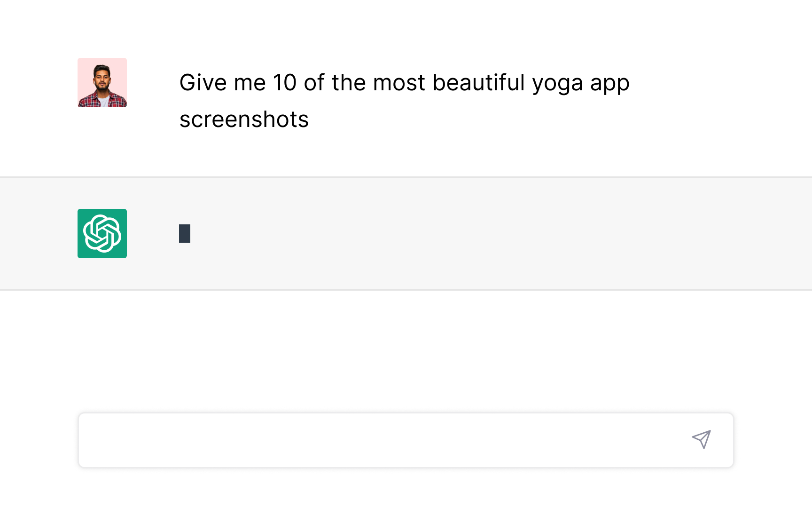Click the word "screenshots" in the prompt
This screenshot has width=812, height=508.
click(244, 119)
